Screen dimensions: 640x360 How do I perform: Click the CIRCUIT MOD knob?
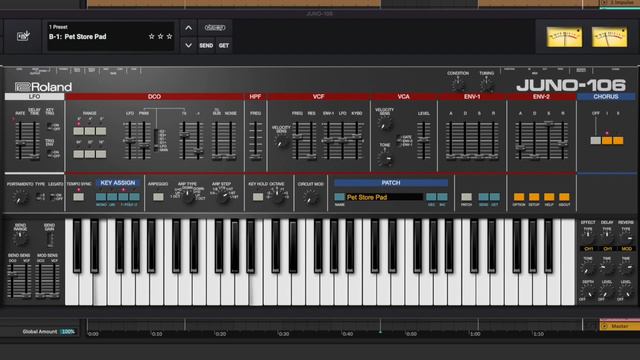pos(311,198)
